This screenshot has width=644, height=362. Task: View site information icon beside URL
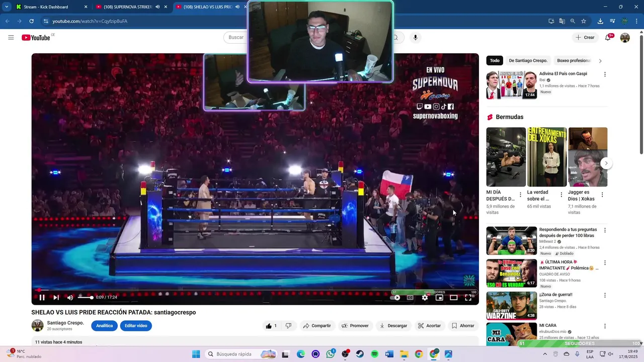click(x=46, y=21)
